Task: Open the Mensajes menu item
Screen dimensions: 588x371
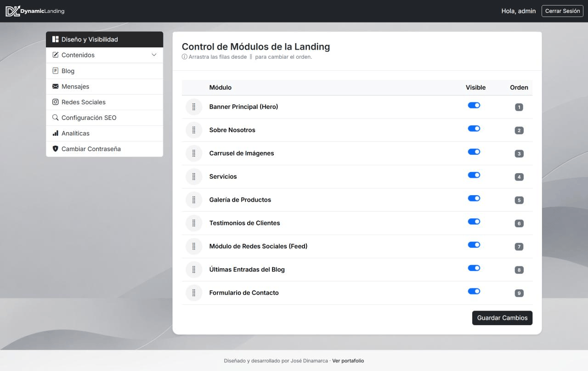Action: [105, 86]
